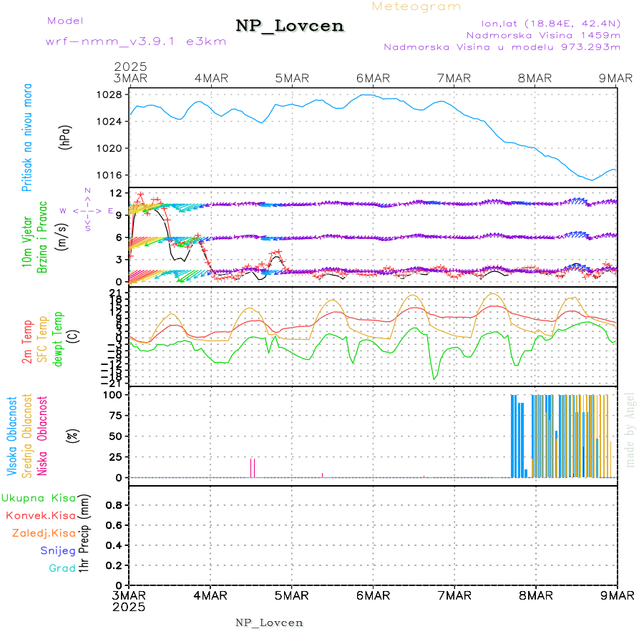Screen dimensions: 644x644
Task: Select Nadmorska Visina u modelu text
Action: click(x=502, y=47)
